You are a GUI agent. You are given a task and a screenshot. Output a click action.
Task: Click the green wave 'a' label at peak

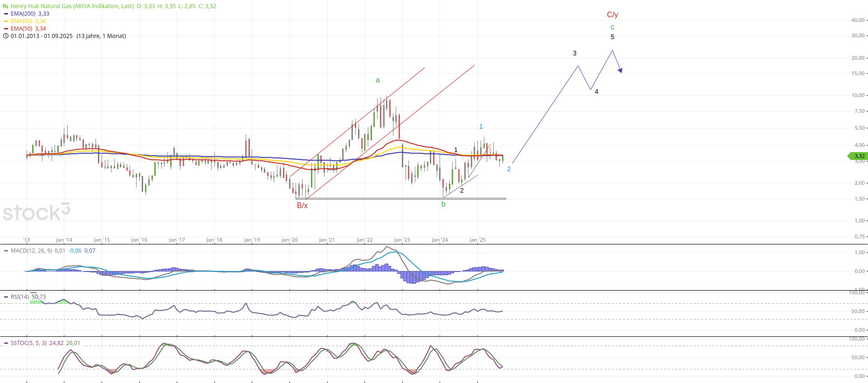[378, 80]
